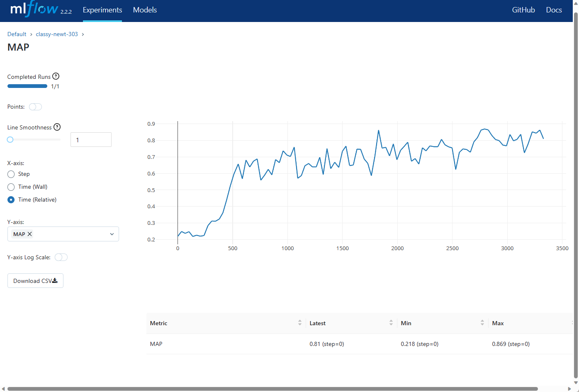Toggle the Points switch
Screen dimensions: 579x392
pyautogui.click(x=35, y=107)
